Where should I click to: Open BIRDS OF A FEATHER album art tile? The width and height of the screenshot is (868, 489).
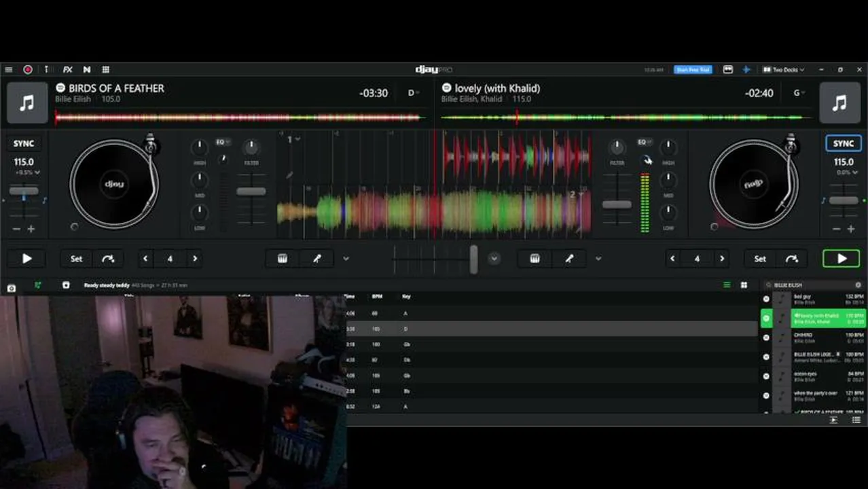(x=27, y=103)
